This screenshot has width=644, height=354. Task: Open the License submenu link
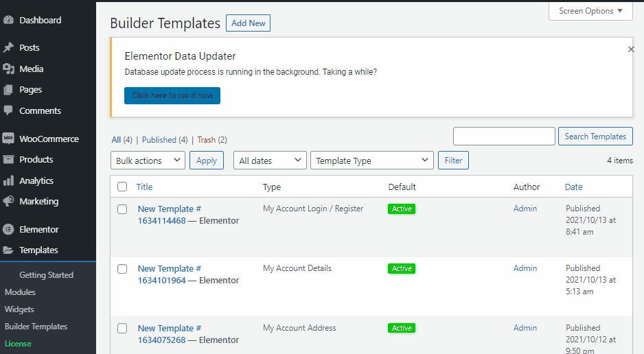[x=18, y=344]
